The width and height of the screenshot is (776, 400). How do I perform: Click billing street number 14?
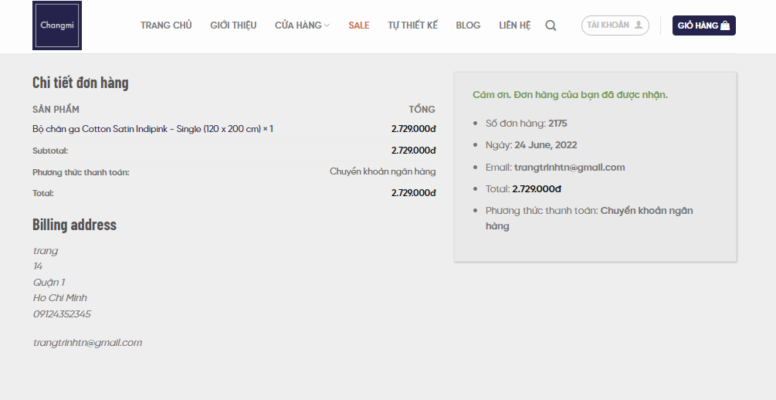[38, 266]
